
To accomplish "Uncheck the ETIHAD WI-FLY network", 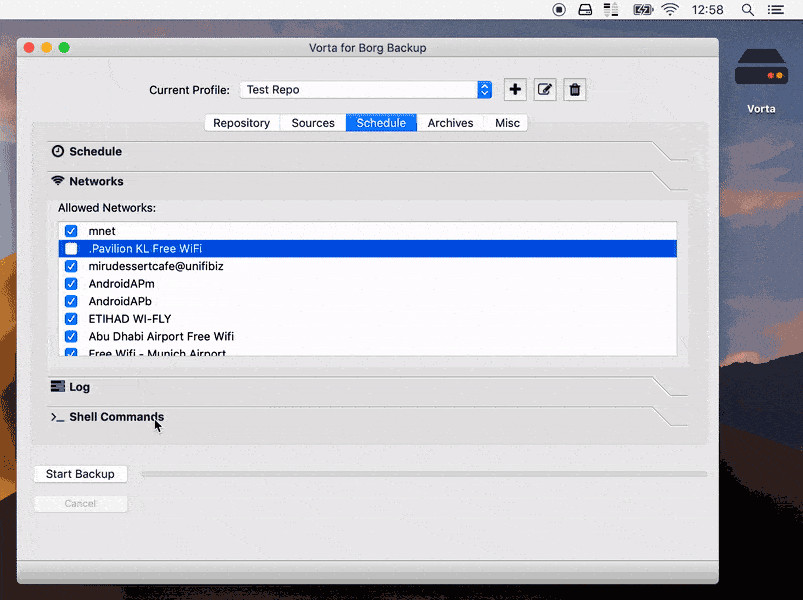I will [x=71, y=319].
